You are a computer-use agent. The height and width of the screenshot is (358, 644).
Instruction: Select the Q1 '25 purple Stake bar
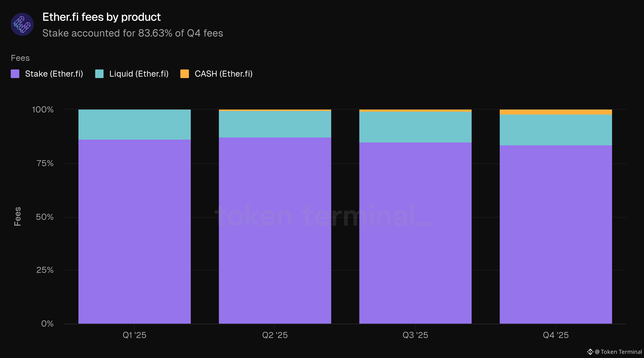pyautogui.click(x=135, y=232)
